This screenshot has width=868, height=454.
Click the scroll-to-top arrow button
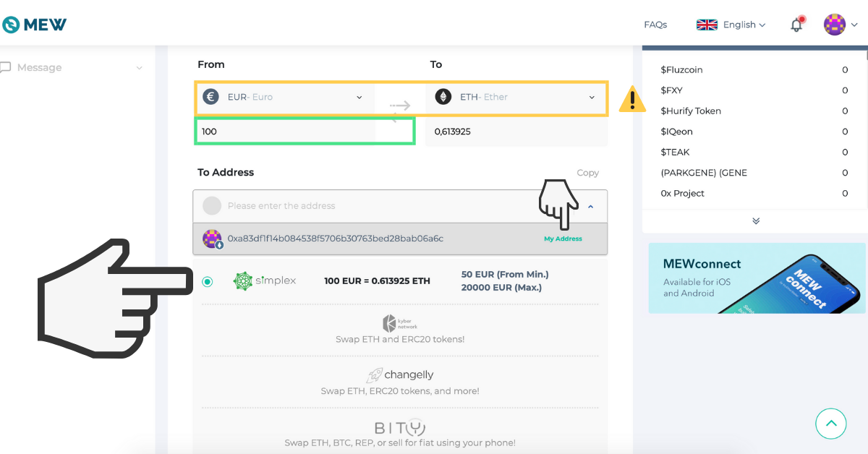point(830,424)
